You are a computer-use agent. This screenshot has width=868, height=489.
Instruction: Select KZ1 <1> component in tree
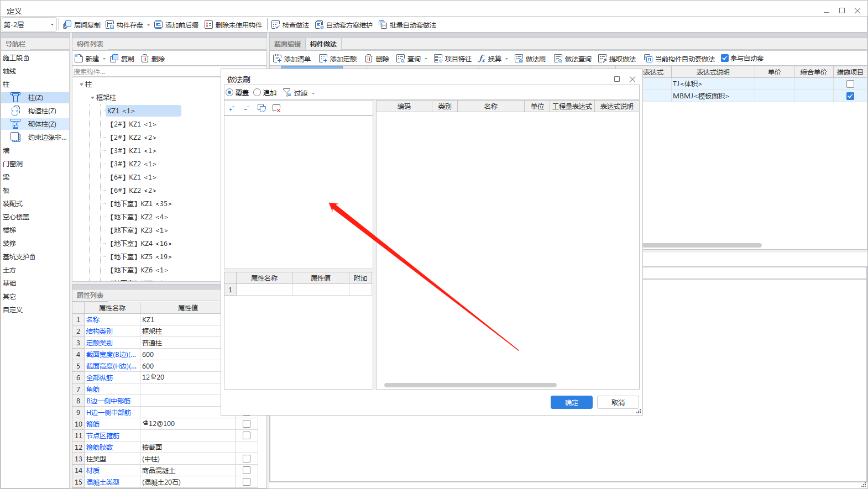coord(143,111)
